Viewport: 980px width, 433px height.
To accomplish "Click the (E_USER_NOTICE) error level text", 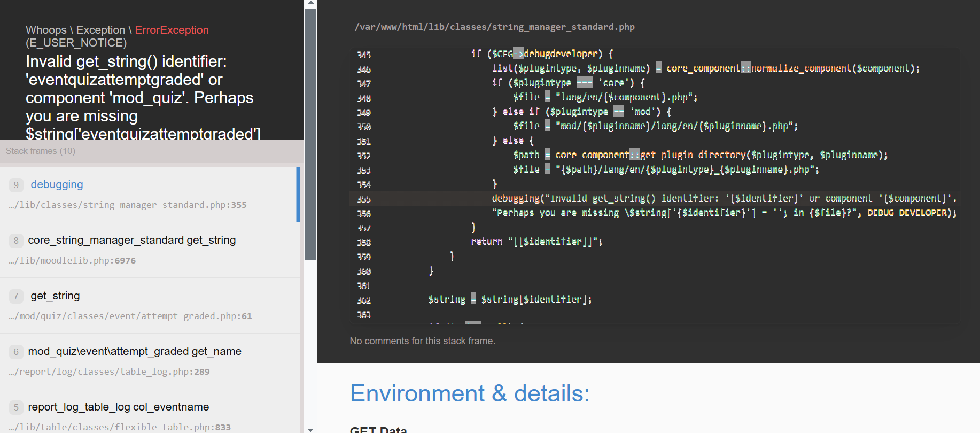I will tap(76, 43).
